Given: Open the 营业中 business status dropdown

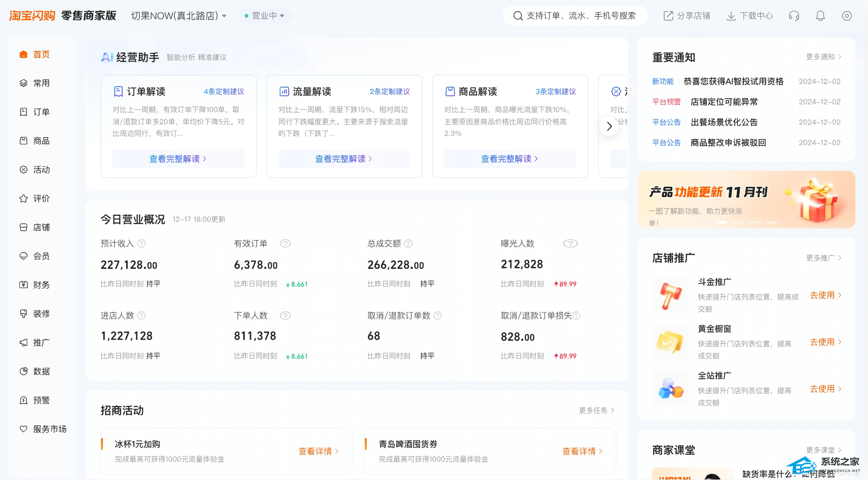Looking at the screenshot, I should tap(265, 16).
